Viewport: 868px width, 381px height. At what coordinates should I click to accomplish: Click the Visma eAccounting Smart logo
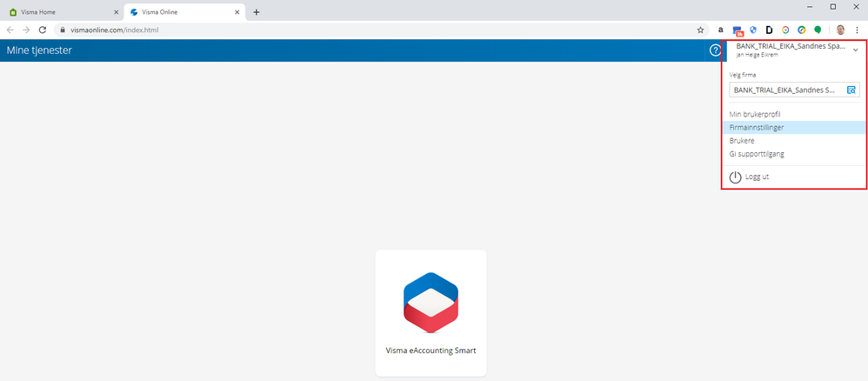(431, 303)
